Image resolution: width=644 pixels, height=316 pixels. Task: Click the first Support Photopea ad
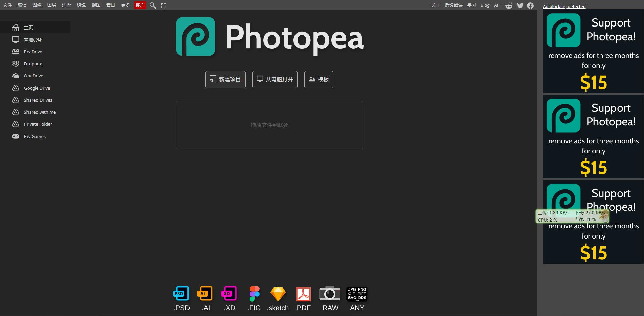pos(593,51)
